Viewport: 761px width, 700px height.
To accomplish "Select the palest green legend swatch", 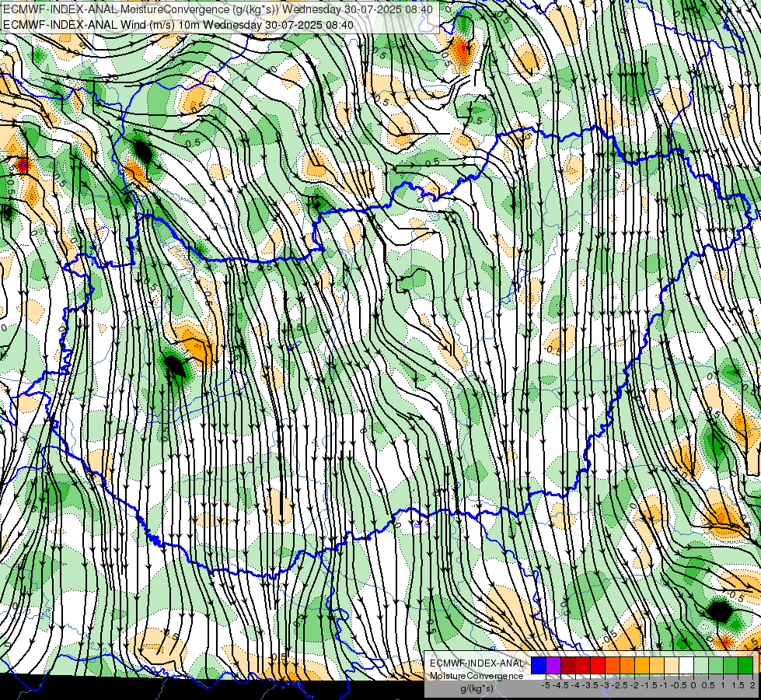I will coord(701,666).
